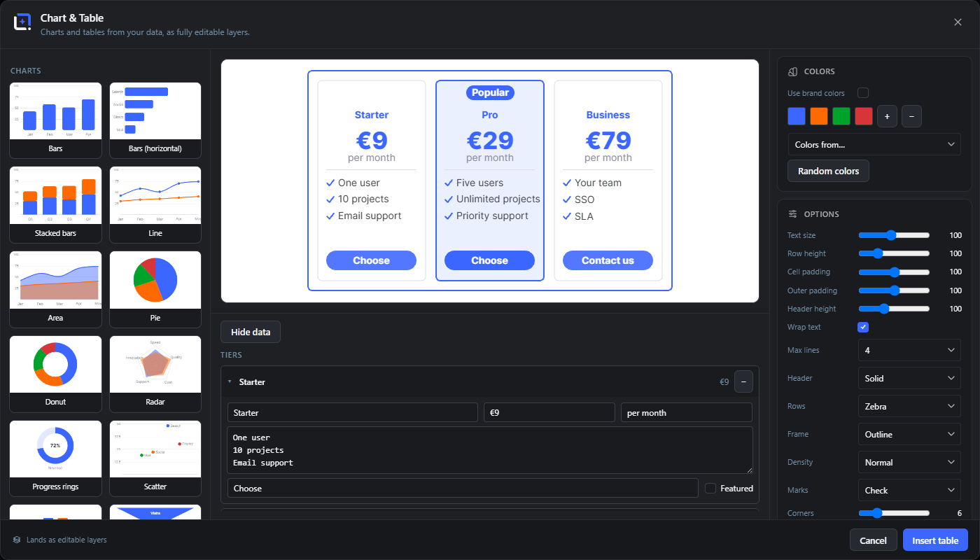Adjust the Text size slider
The image size is (980, 560).
(894, 235)
